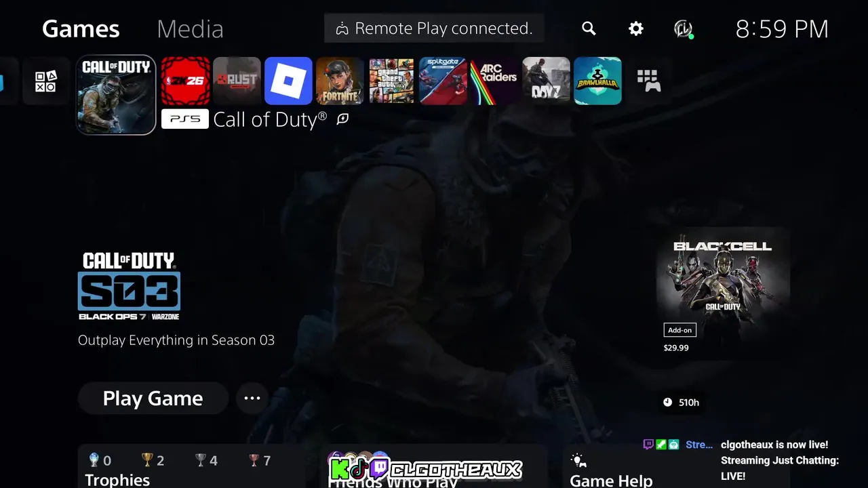Click the icon beside the Call of Duty® title
This screenshot has height=488, width=868.
pos(343,119)
